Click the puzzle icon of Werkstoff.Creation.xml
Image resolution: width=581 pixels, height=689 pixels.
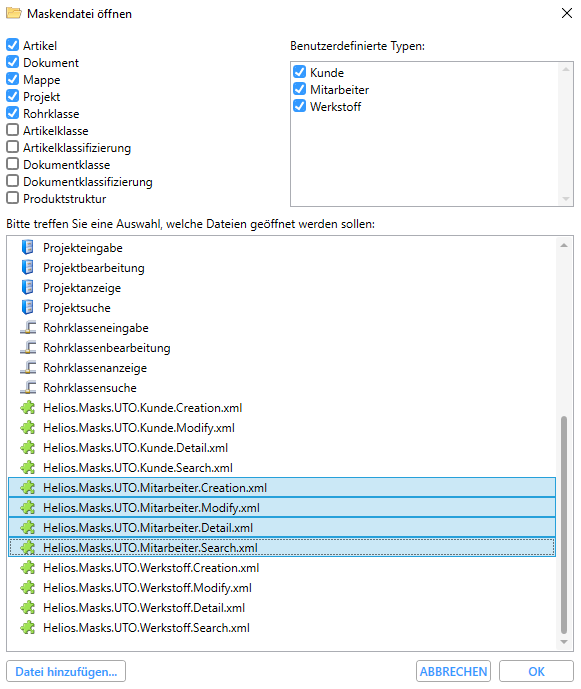coord(28,567)
